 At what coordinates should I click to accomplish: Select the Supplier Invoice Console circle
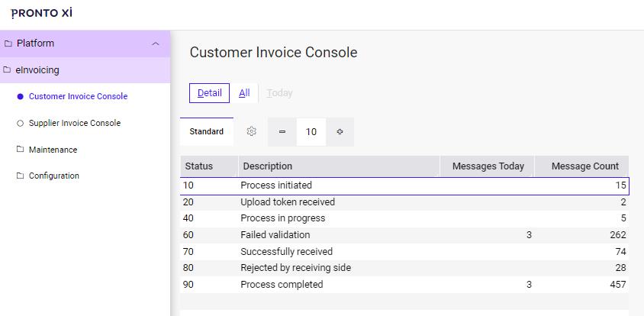tap(21, 123)
